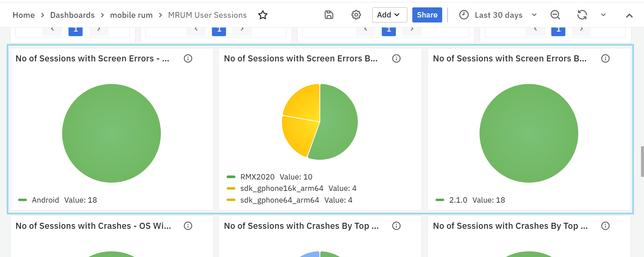
Task: Go to Dashboards breadcrumb
Action: point(72,15)
